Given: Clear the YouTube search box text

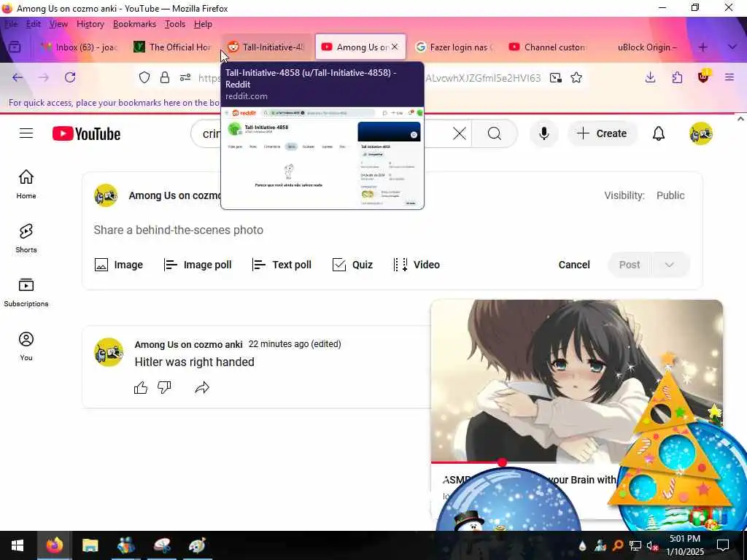Looking at the screenshot, I should [460, 134].
